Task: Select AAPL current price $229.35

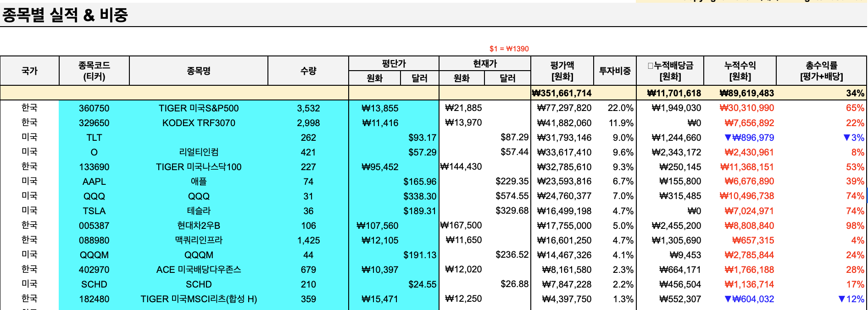Action: point(512,181)
